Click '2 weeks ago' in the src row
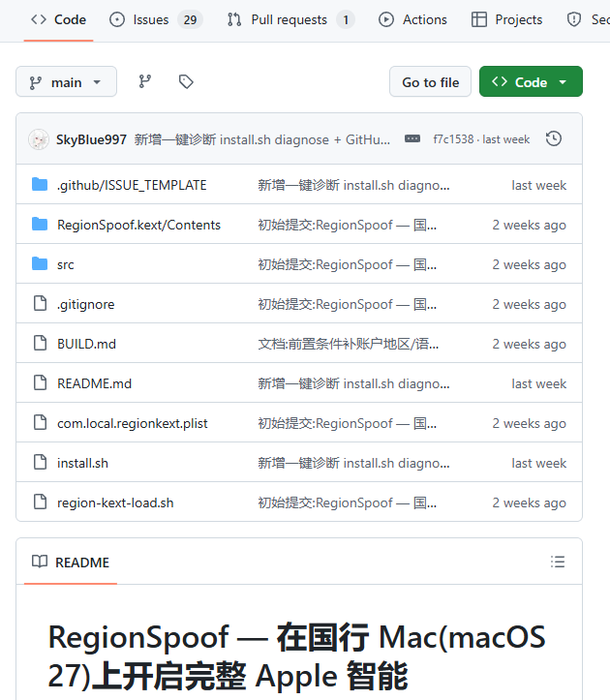The image size is (610, 700). click(530, 264)
